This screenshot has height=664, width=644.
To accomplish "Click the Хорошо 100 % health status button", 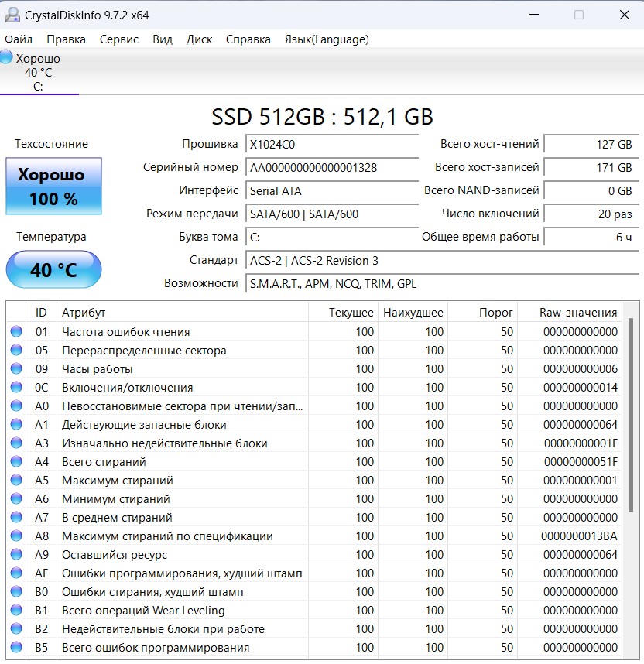I will pos(53,187).
